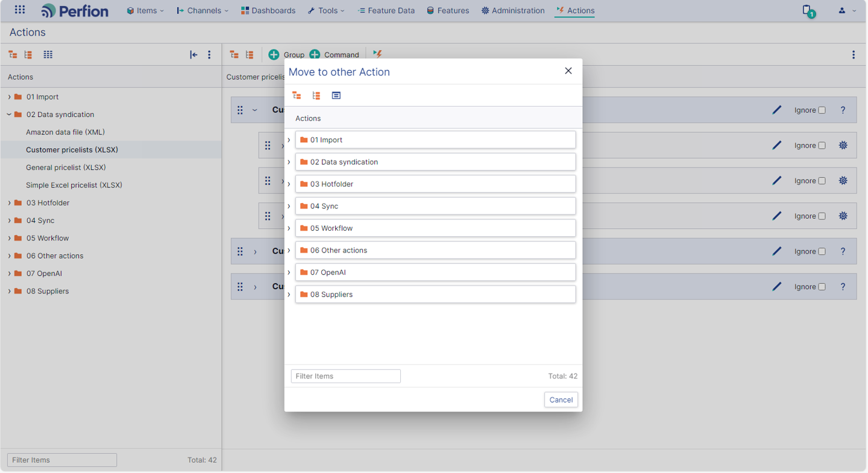This screenshot has height=473, width=868.
Task: Click the details view icon in Move dialog
Action: pos(336,95)
